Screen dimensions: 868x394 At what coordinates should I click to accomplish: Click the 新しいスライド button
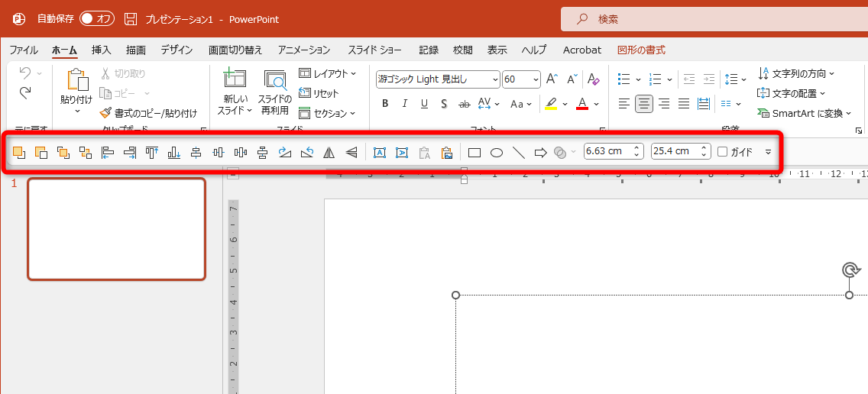[235, 92]
